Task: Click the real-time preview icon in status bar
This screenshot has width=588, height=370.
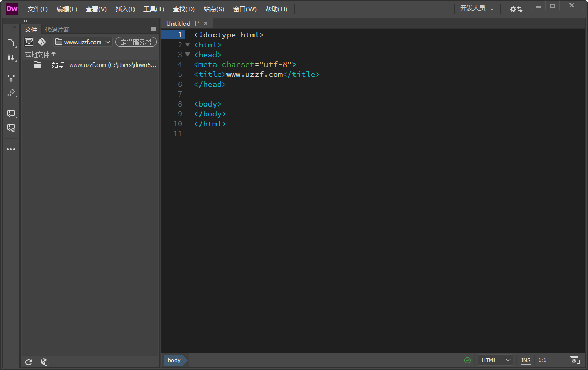Action: 574,360
